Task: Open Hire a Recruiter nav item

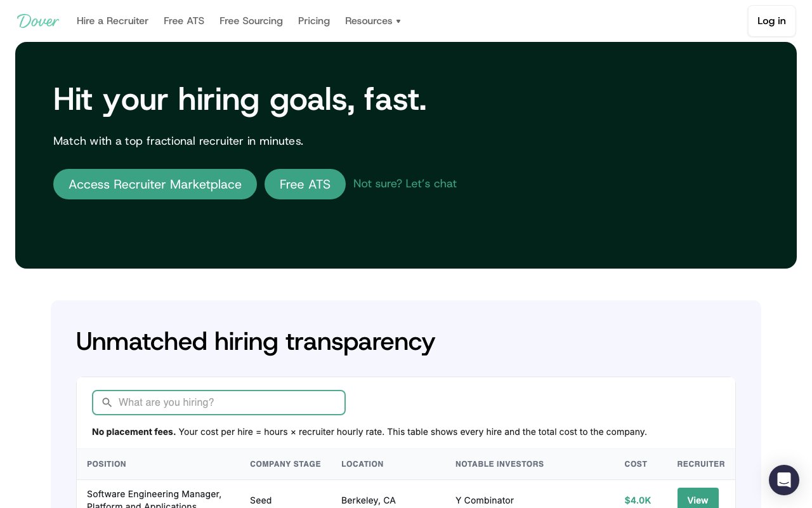Action: (x=112, y=21)
